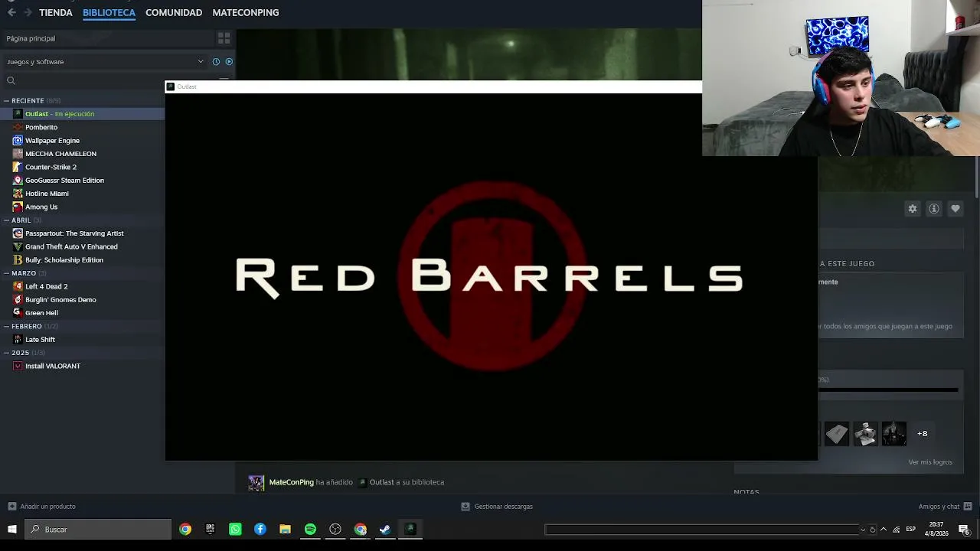Open Facebook taskbar icon
Image resolution: width=980 pixels, height=551 pixels.
[x=260, y=529]
